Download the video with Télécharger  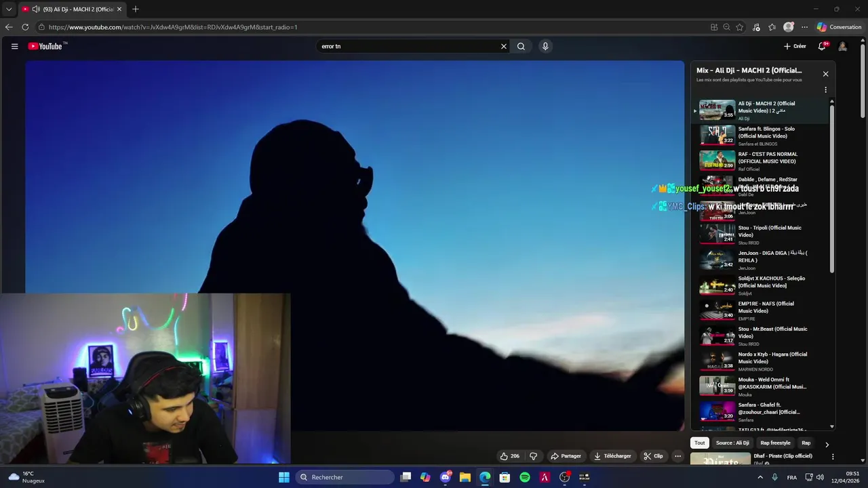click(612, 456)
